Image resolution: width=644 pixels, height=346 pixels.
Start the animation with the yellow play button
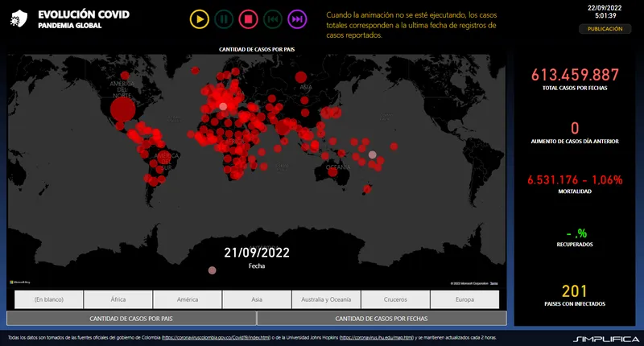(199, 19)
